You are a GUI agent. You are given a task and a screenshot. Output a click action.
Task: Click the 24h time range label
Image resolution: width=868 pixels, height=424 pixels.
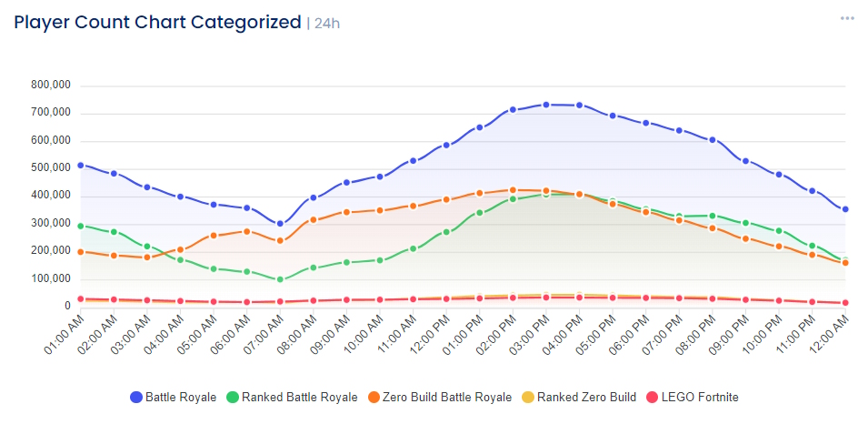(326, 24)
